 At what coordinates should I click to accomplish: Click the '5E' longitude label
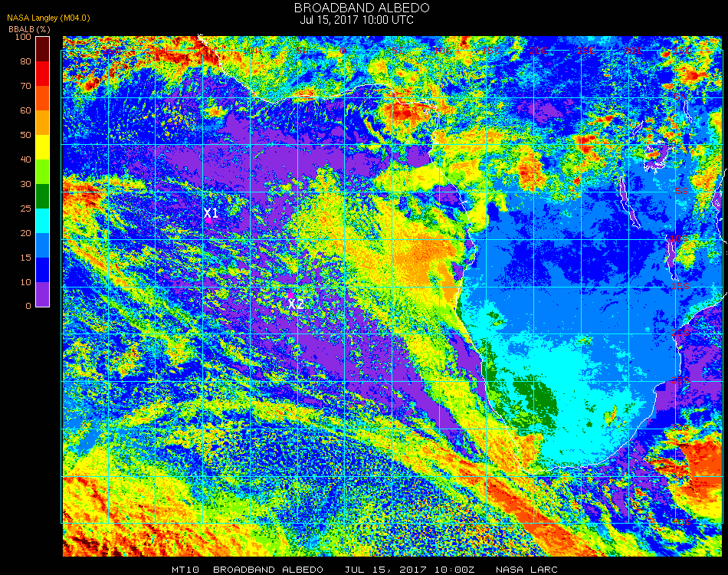coord(398,50)
